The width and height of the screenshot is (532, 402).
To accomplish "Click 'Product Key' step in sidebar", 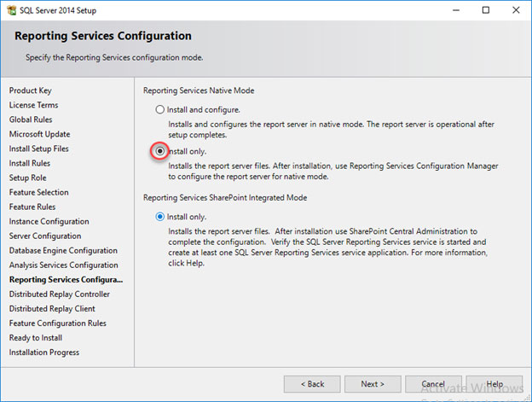I will click(x=30, y=90).
